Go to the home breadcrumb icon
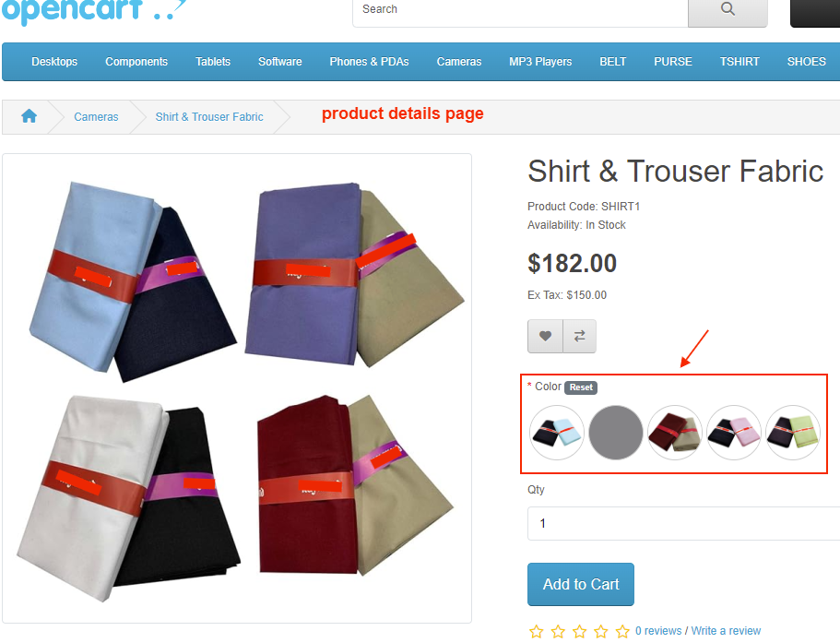This screenshot has height=643, width=840. click(29, 115)
